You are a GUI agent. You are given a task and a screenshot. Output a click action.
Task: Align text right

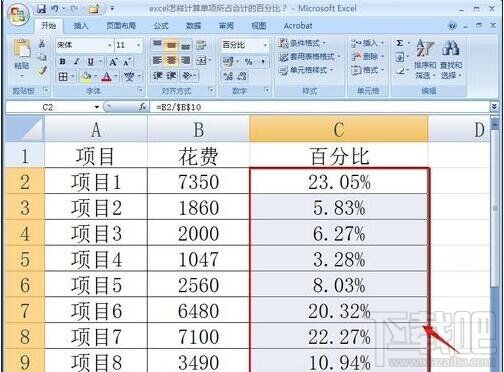[x=186, y=60]
